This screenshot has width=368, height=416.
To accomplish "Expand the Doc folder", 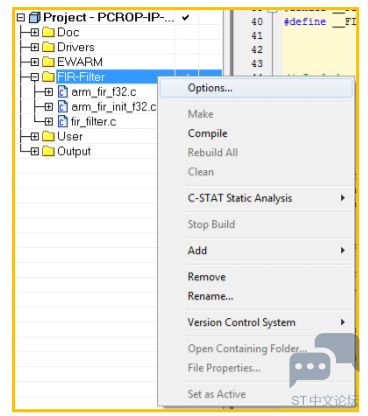I will (x=34, y=32).
